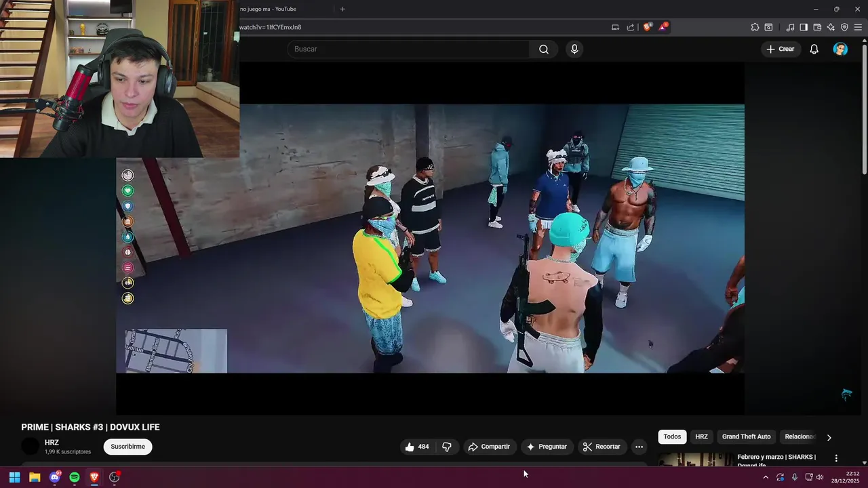Open the Extensions puzzle icon
The image size is (868, 488).
[755, 27]
